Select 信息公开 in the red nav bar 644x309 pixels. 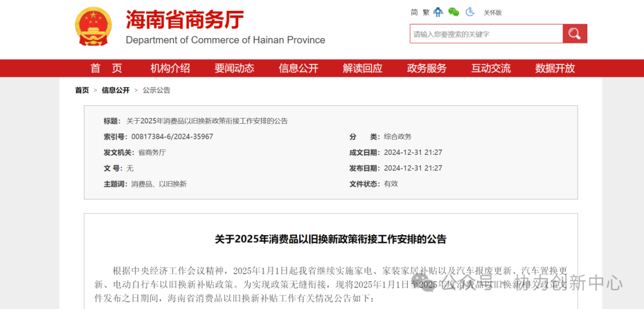299,68
